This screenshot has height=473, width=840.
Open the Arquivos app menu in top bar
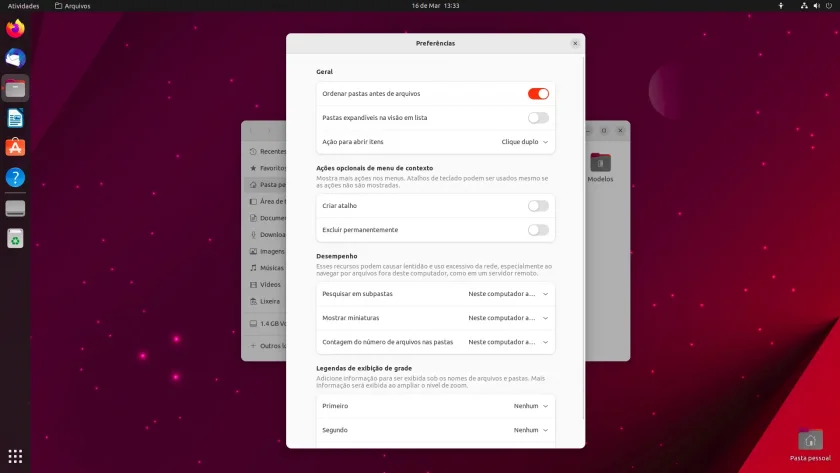tap(72, 5)
